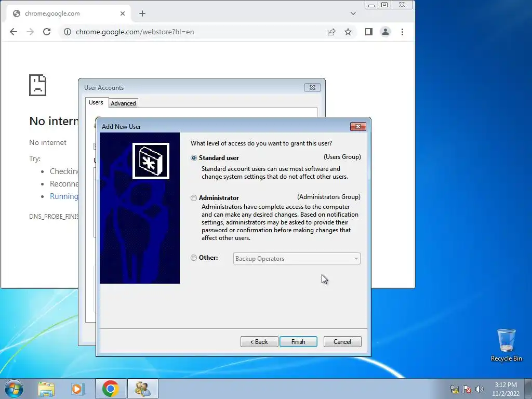View site information icon in address bar
532x399 pixels.
coord(68,32)
